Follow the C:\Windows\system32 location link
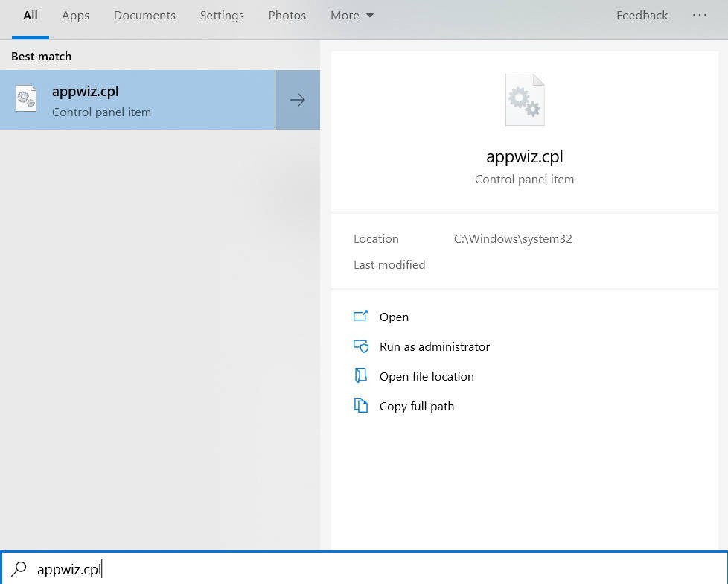 click(513, 239)
